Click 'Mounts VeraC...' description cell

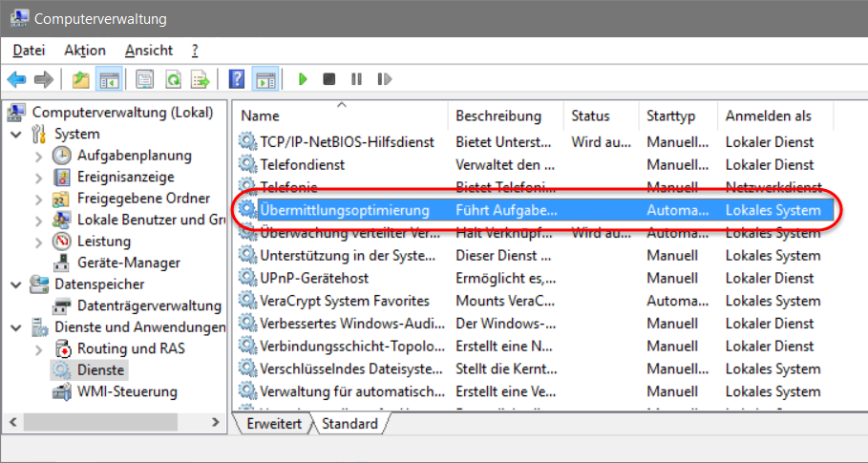pyautogui.click(x=505, y=301)
